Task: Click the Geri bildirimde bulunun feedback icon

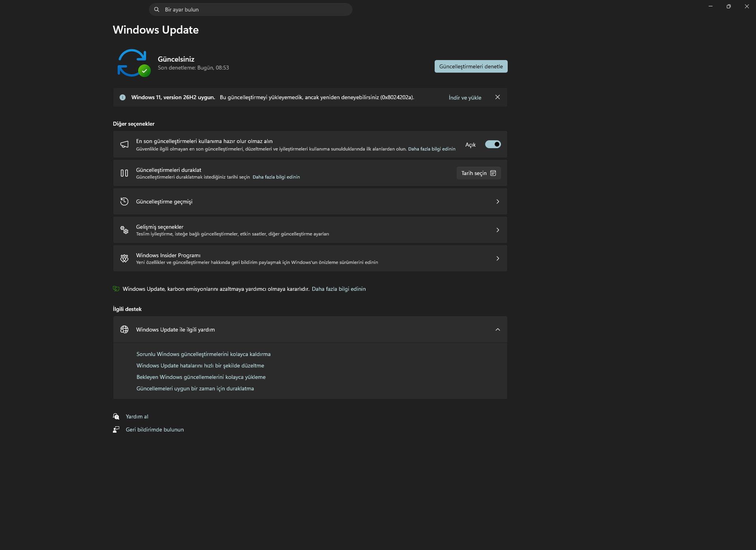Action: tap(116, 429)
